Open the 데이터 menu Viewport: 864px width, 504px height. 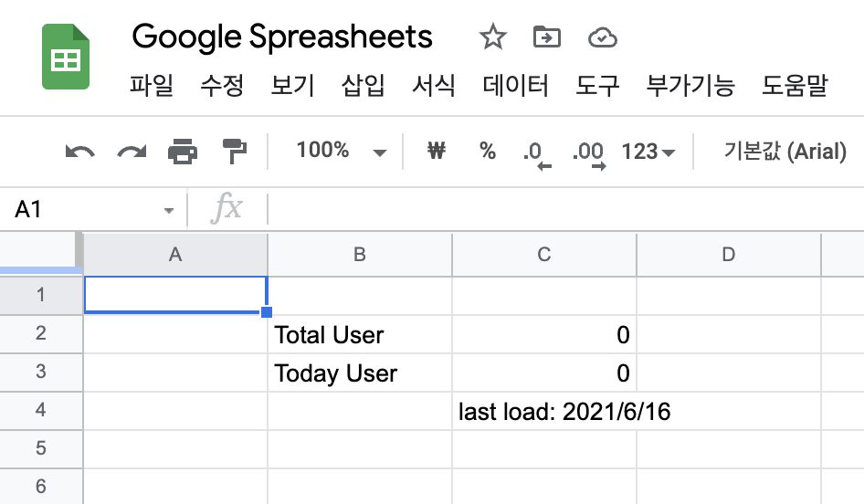pos(516,86)
